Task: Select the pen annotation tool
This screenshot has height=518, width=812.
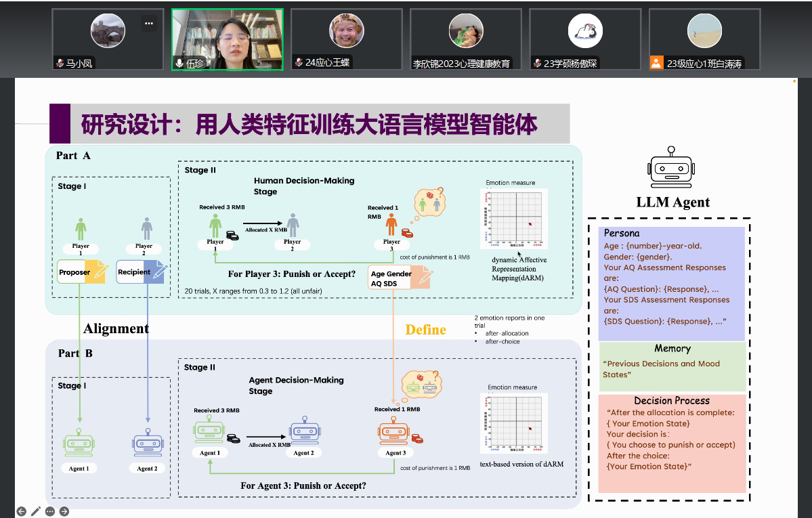Action: (x=35, y=511)
